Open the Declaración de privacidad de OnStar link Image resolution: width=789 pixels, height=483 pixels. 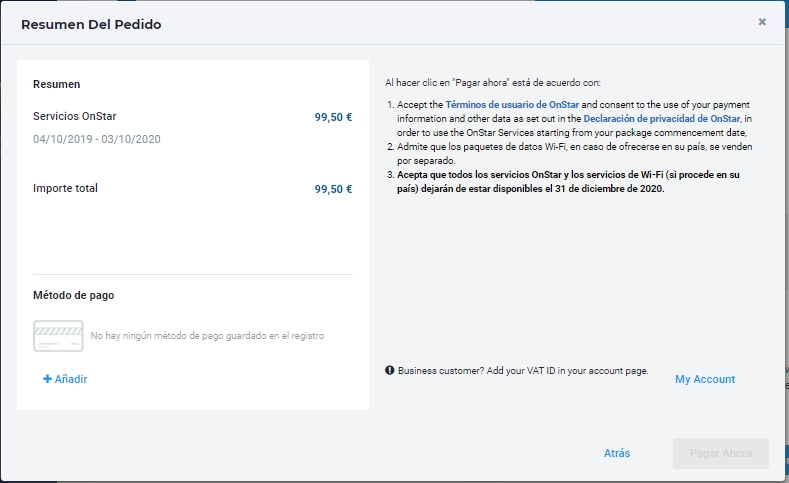[x=662, y=119]
